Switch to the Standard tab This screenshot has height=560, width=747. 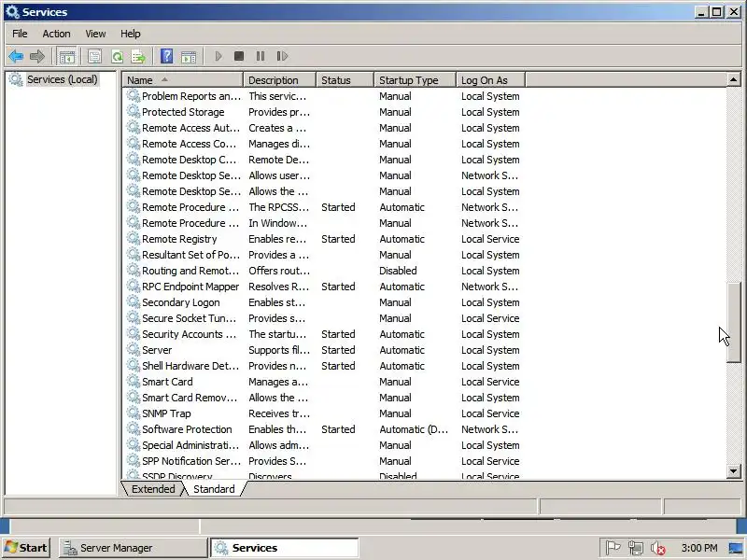214,489
